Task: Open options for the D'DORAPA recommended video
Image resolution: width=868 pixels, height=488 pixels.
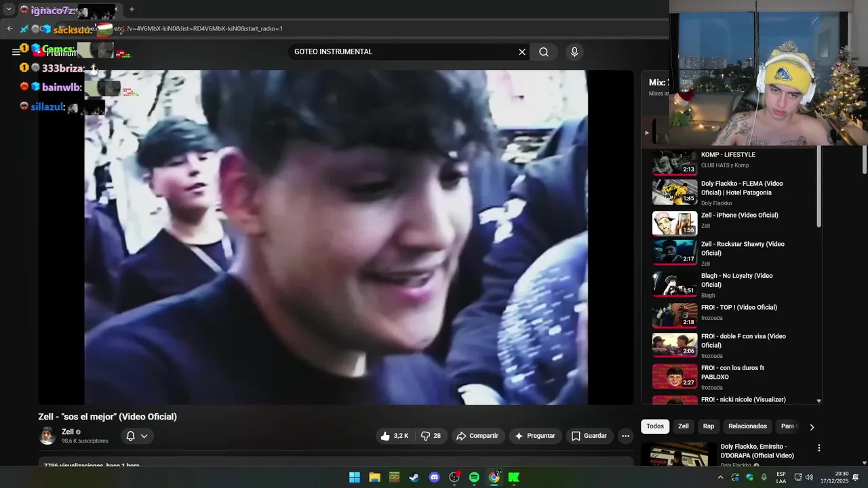Action: 818,448
